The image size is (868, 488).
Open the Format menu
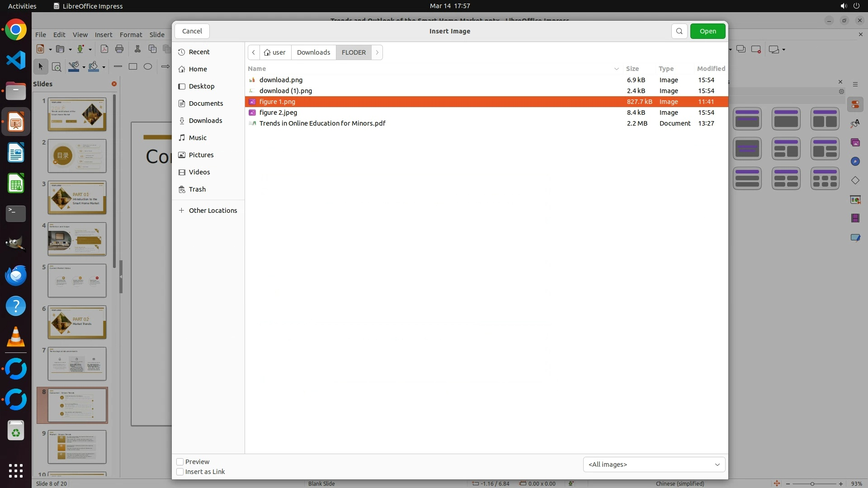tap(131, 35)
